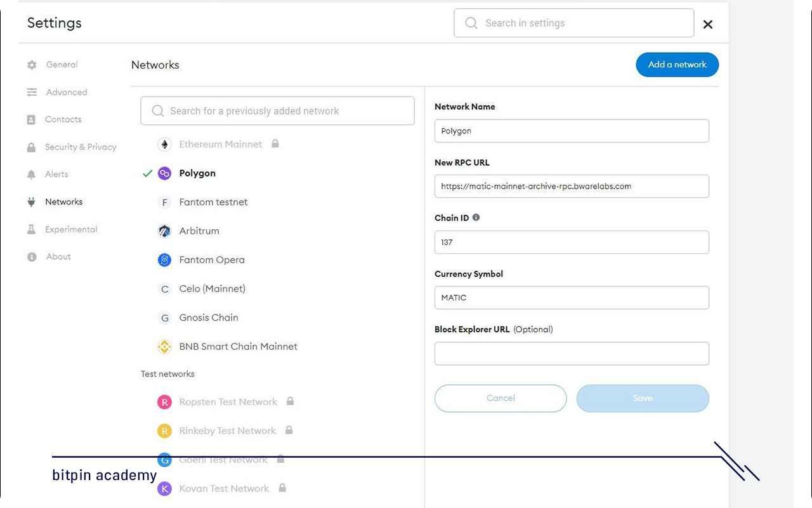Open the Experimental settings tab
This screenshot has width=812, height=508.
point(71,229)
